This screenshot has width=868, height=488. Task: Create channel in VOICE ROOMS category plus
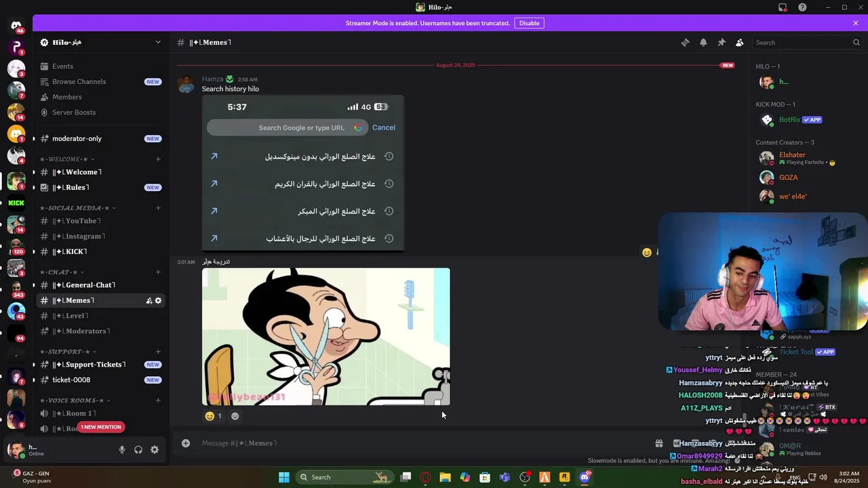pos(158,401)
